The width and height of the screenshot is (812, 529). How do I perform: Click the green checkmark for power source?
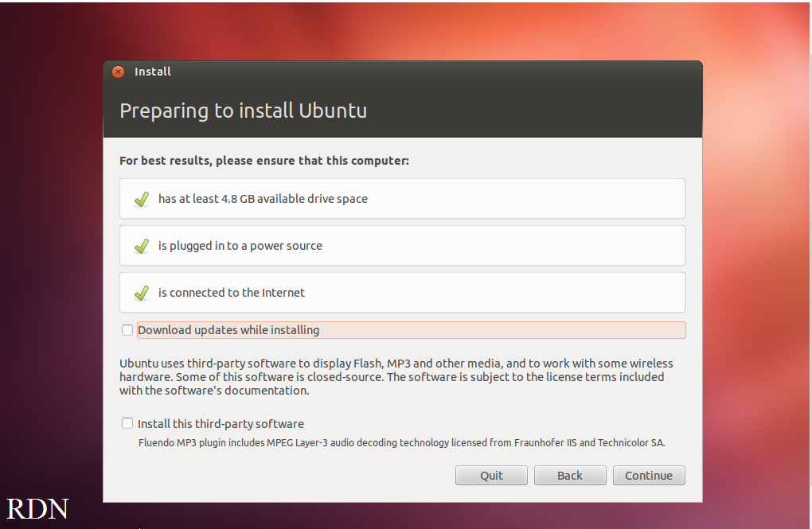click(x=141, y=245)
